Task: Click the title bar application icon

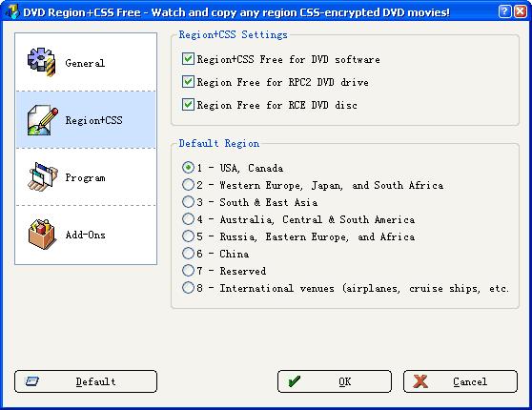Action: (x=13, y=11)
